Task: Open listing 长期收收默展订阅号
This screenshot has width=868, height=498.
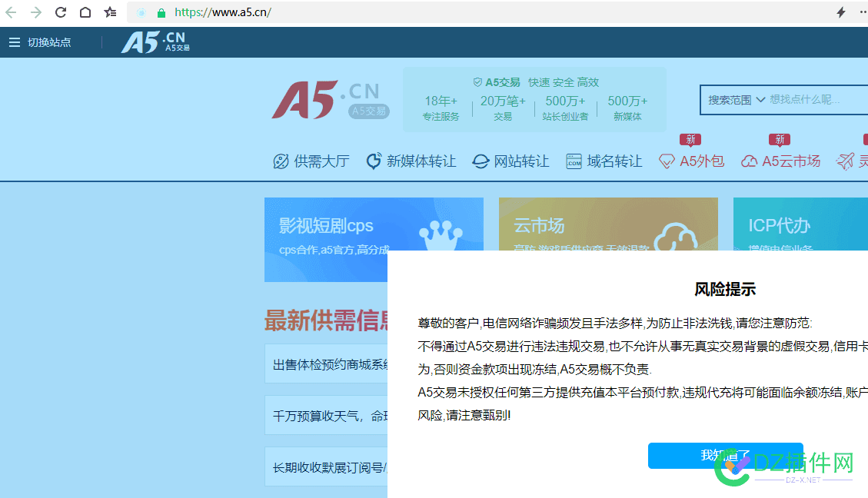Action: [x=326, y=467]
